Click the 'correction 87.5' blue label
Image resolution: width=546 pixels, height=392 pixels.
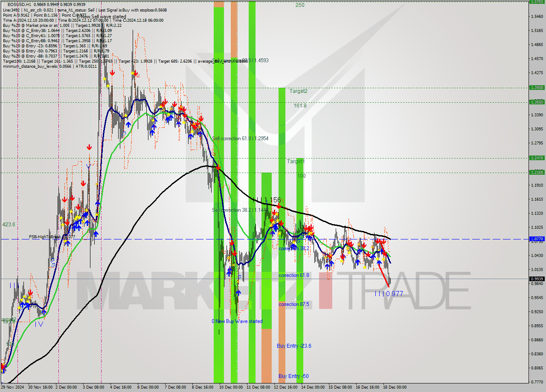[294, 304]
